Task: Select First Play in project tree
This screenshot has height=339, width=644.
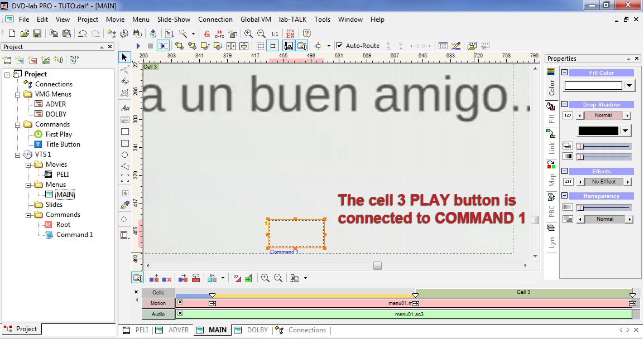Action: (59, 134)
